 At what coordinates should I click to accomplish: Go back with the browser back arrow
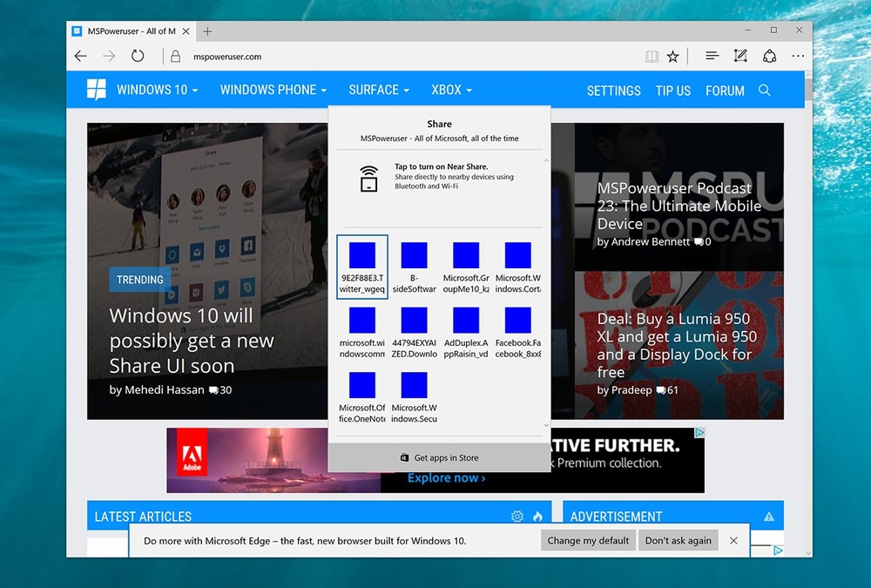click(80, 56)
